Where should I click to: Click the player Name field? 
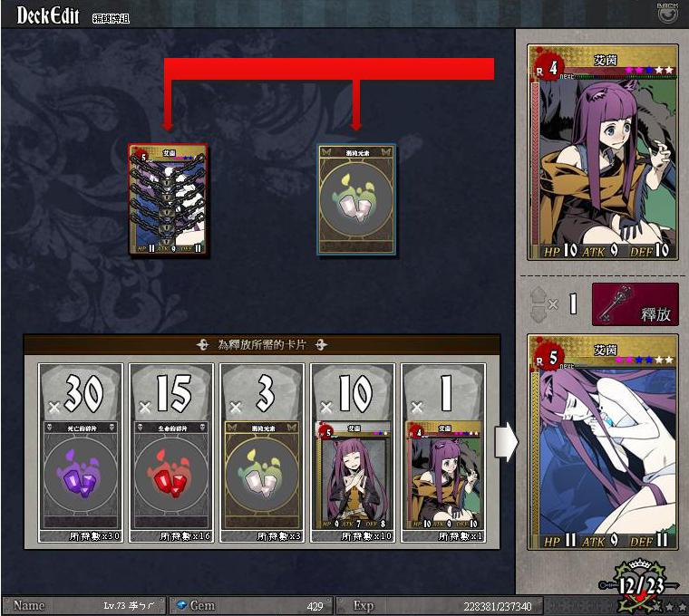(x=84, y=606)
